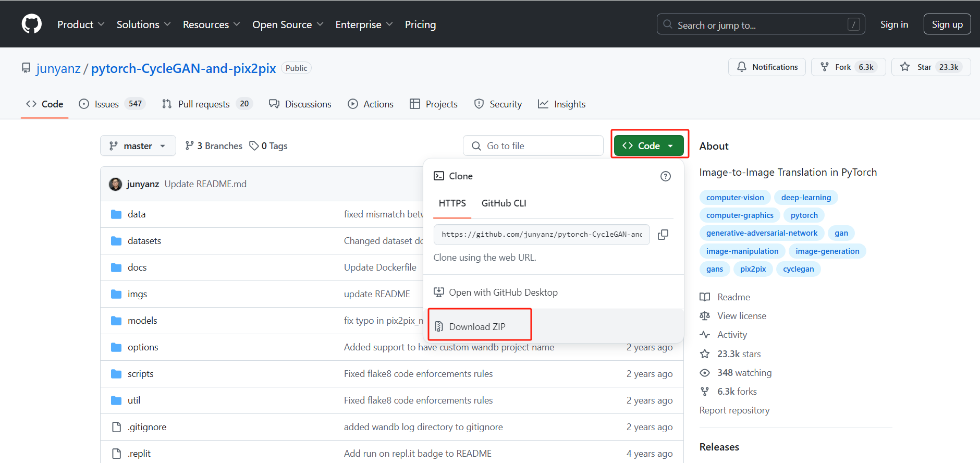
Task: Expand the Open Source menu
Action: (288, 25)
